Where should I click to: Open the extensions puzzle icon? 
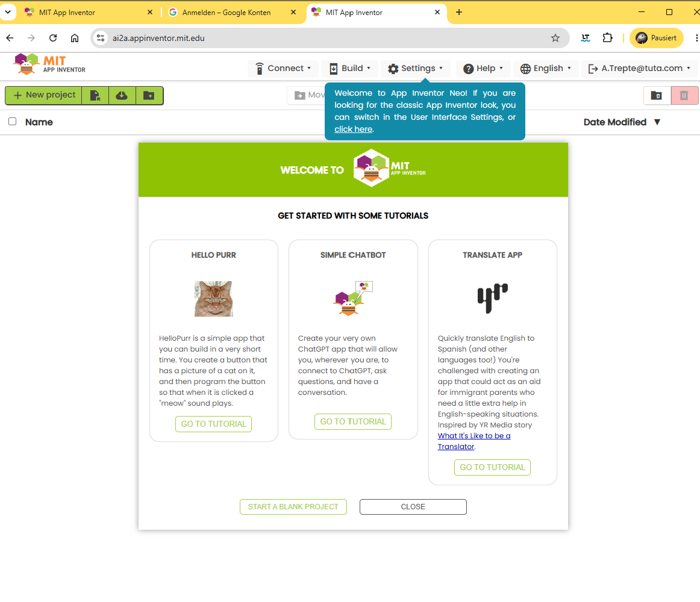[x=608, y=38]
